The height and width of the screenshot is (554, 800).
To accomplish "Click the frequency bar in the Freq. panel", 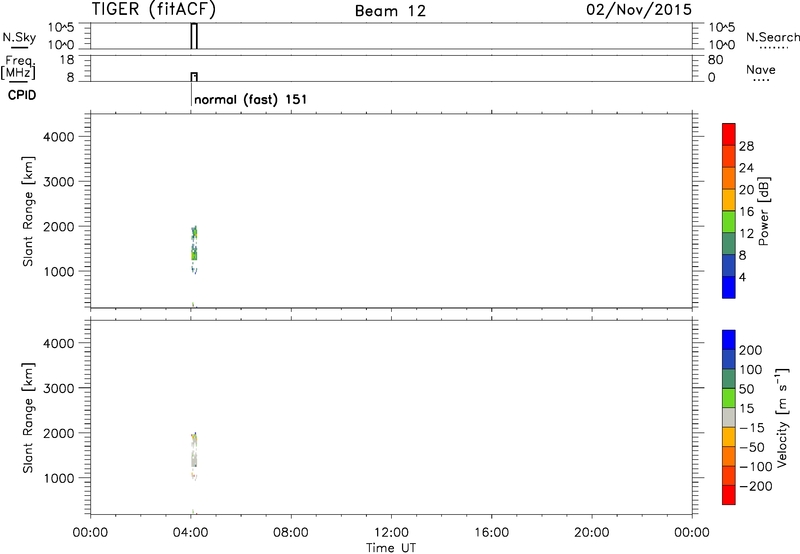I will click(194, 77).
